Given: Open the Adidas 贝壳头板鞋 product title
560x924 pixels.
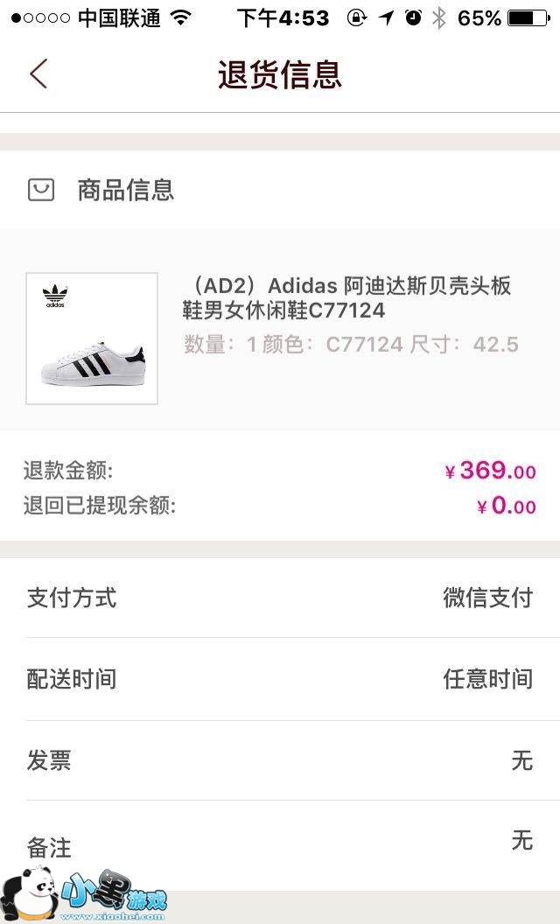Looking at the screenshot, I should pyautogui.click(x=346, y=298).
